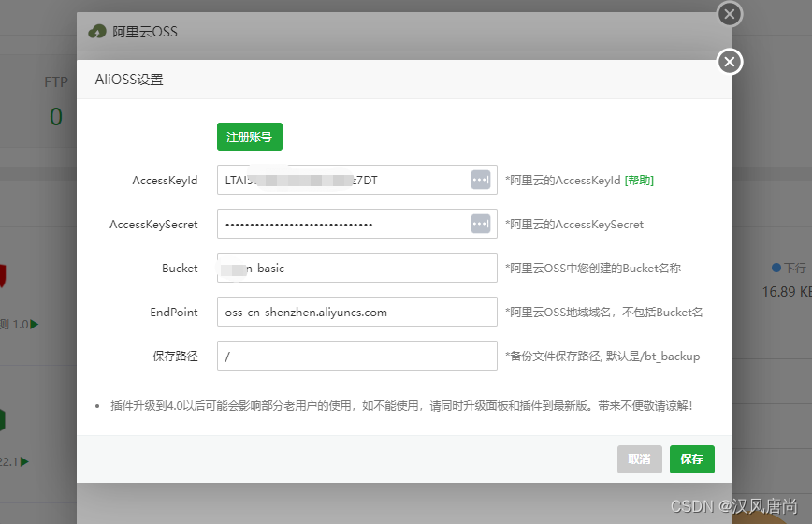Close the AliOSS设置 dialog
Viewport: 812px width, 524px height.
click(x=730, y=62)
